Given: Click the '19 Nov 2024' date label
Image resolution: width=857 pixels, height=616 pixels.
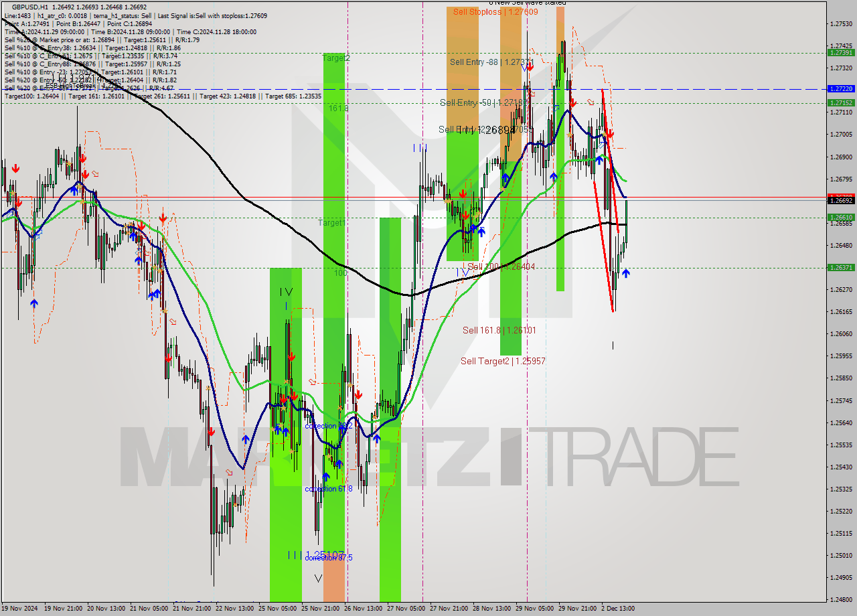Looking at the screenshot, I should [19, 609].
